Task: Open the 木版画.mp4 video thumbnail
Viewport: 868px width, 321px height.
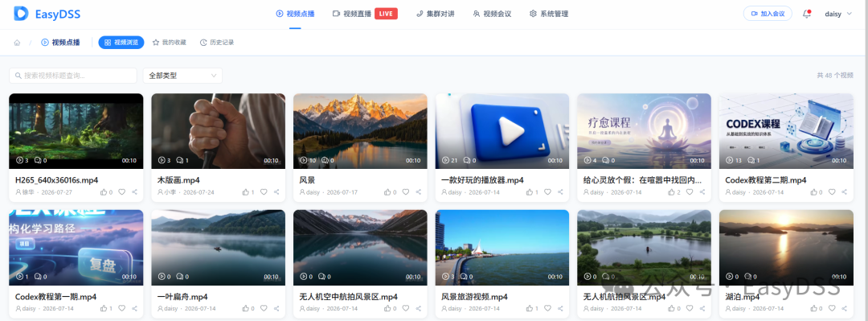Action: pos(218,131)
